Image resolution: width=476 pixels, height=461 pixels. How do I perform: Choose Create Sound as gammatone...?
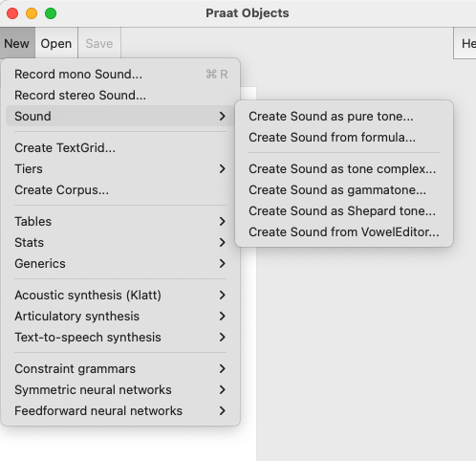coord(344,190)
